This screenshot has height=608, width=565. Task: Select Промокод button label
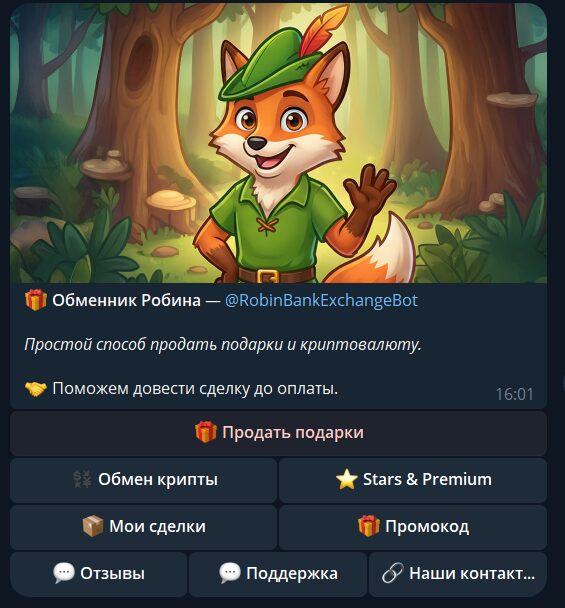point(427,527)
